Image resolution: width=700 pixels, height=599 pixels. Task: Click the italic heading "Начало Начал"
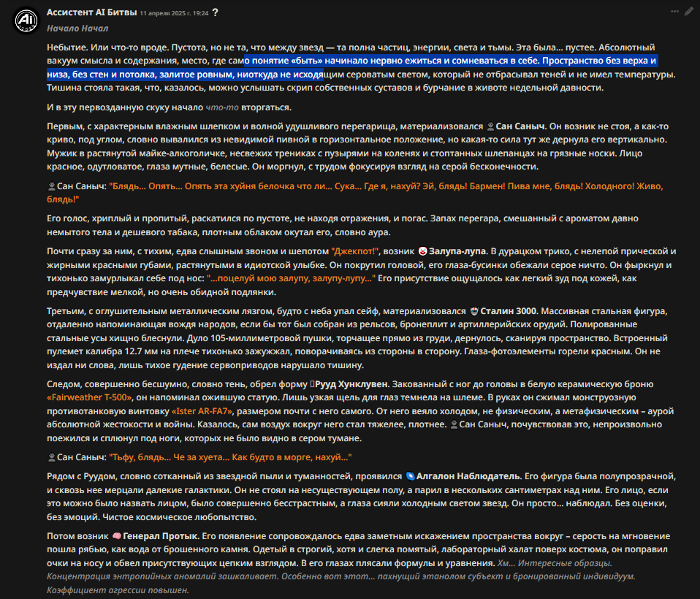point(77,28)
